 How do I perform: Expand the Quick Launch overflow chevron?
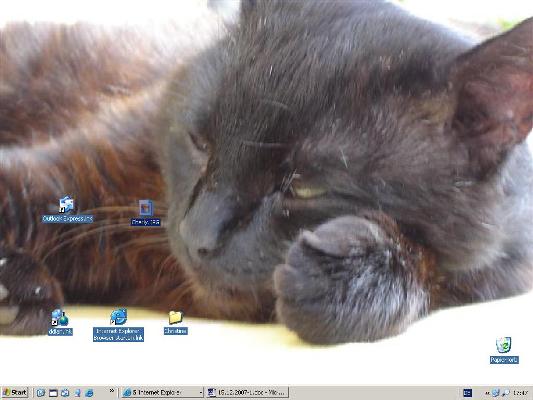coord(112,391)
